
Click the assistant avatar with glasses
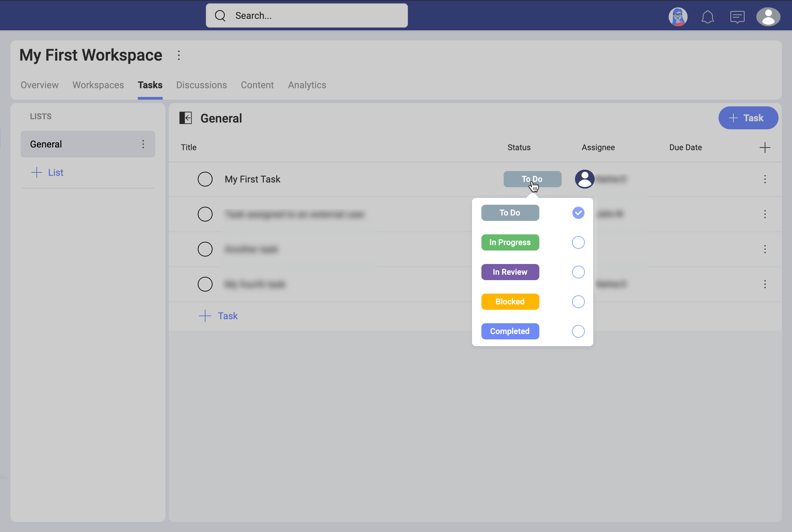[677, 16]
